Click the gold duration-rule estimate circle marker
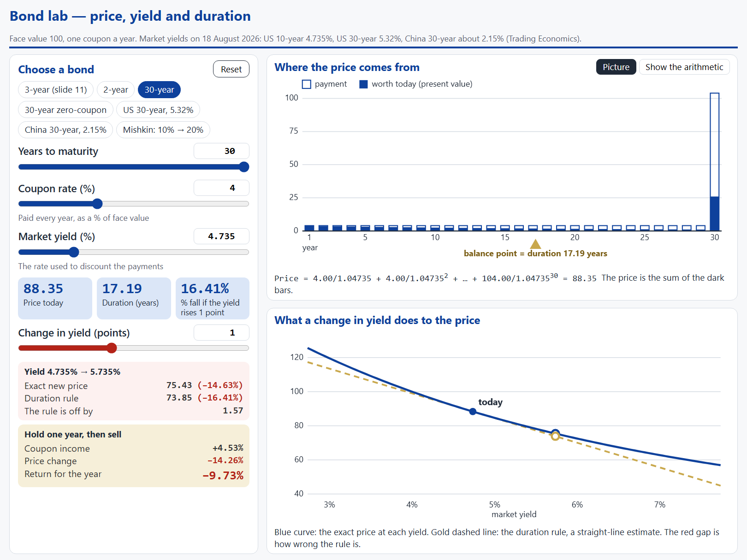747x560 pixels. (x=555, y=436)
